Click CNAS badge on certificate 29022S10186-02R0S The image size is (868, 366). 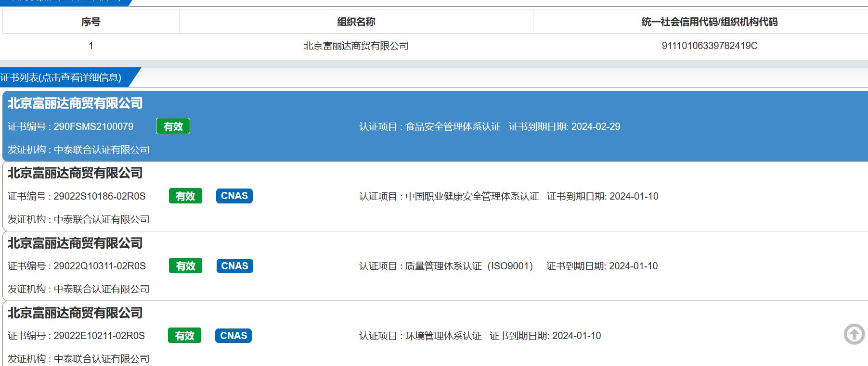(x=234, y=196)
